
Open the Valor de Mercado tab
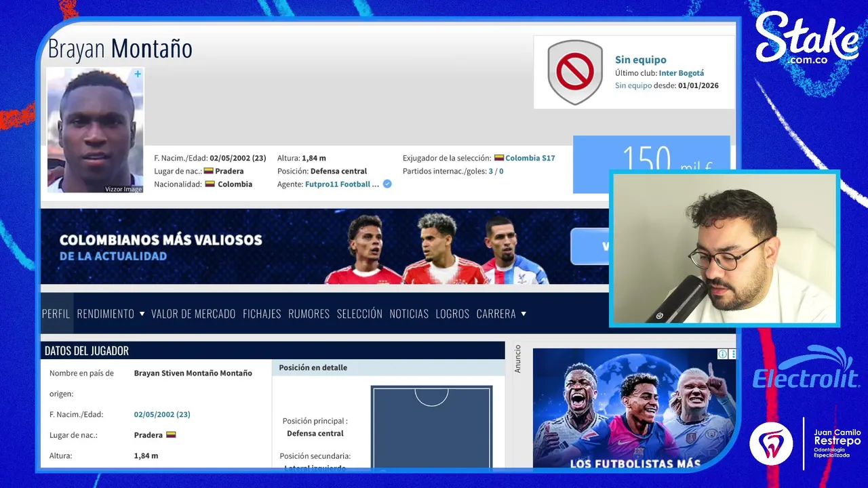[193, 314]
